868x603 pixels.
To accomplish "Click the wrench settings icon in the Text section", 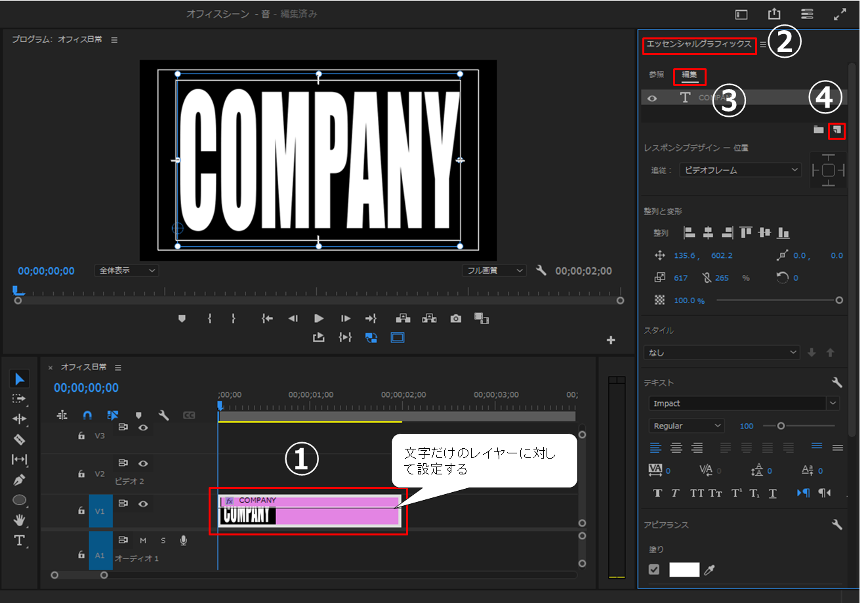I will [x=837, y=383].
